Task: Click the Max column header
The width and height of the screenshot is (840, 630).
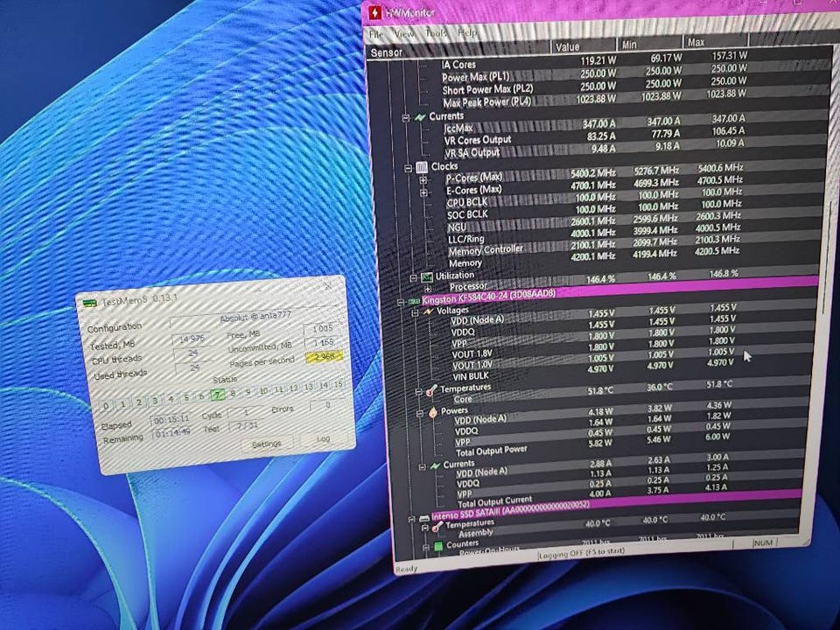Action: pos(715,42)
